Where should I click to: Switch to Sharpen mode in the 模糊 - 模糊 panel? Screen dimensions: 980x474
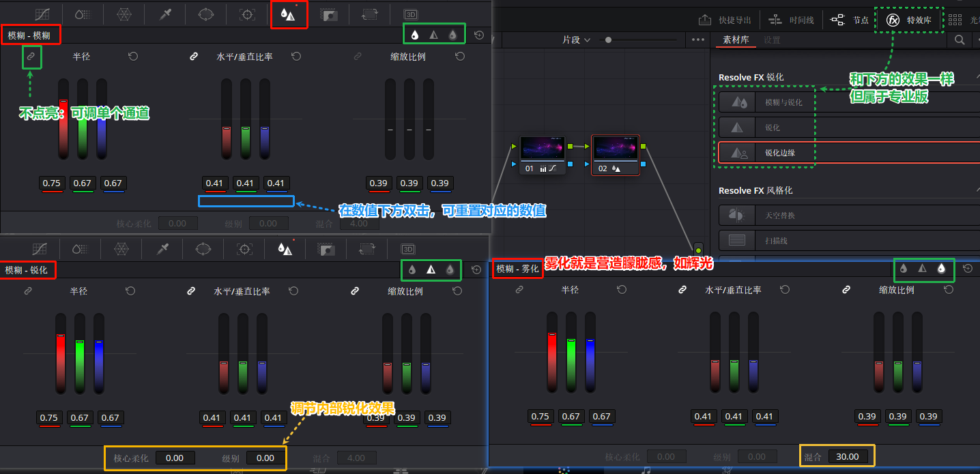tap(433, 34)
